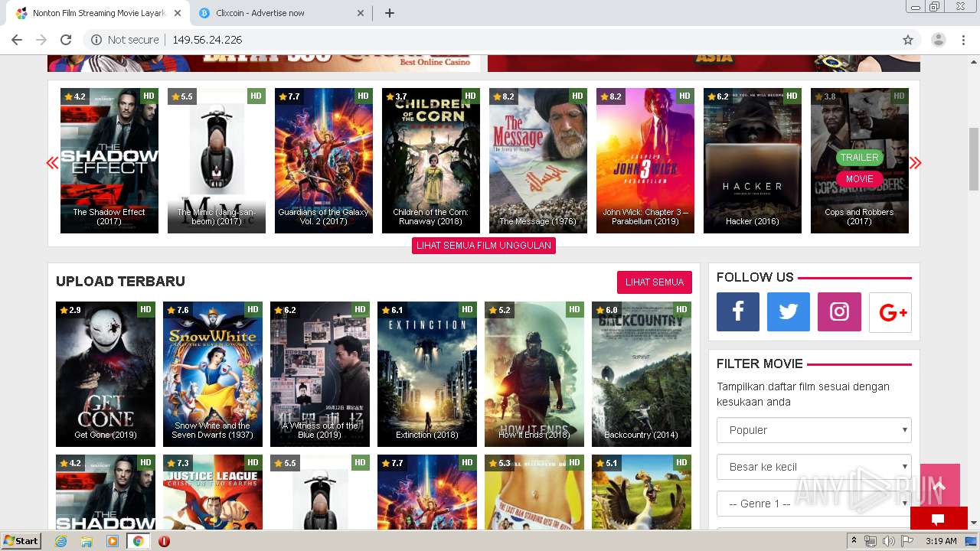
Task: Launch Internet Explorer from the taskbar
Action: pos(61,541)
